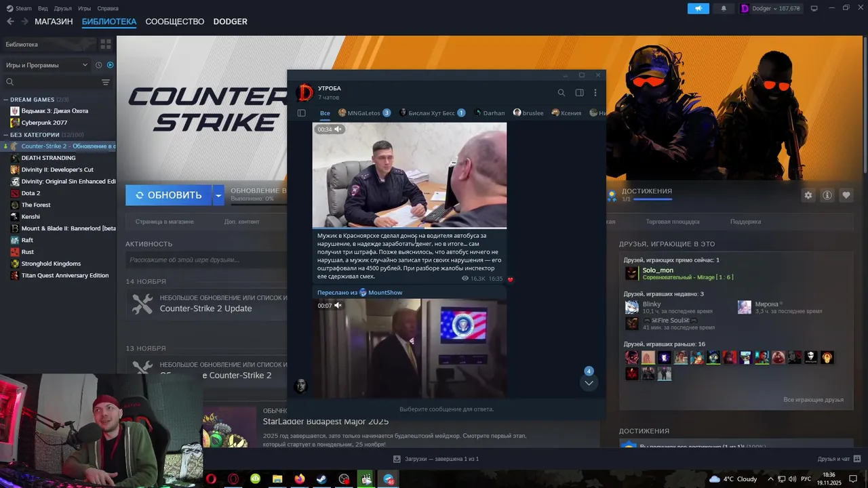Image resolution: width=868 pixels, height=488 pixels.
Task: Open library advanced filter options icon
Action: [106, 82]
